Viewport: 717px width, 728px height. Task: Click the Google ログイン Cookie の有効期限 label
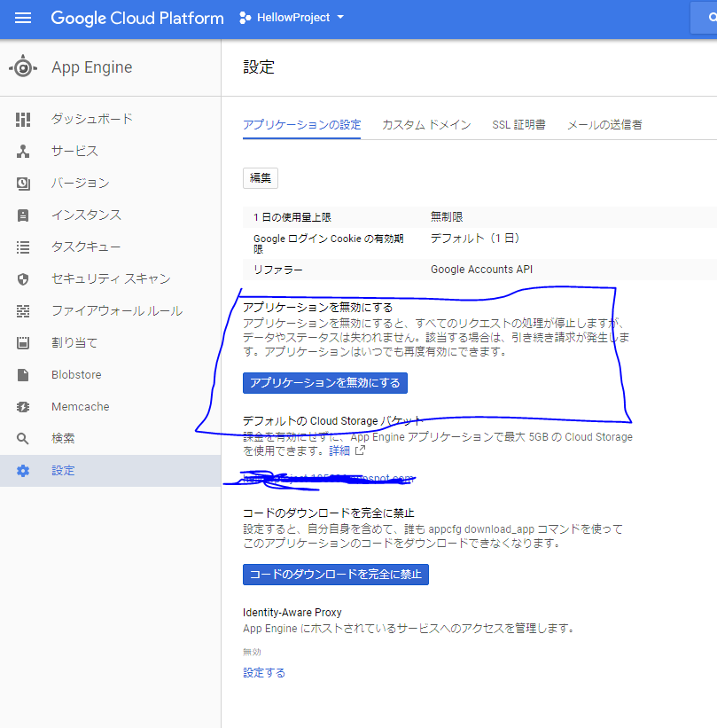click(328, 244)
